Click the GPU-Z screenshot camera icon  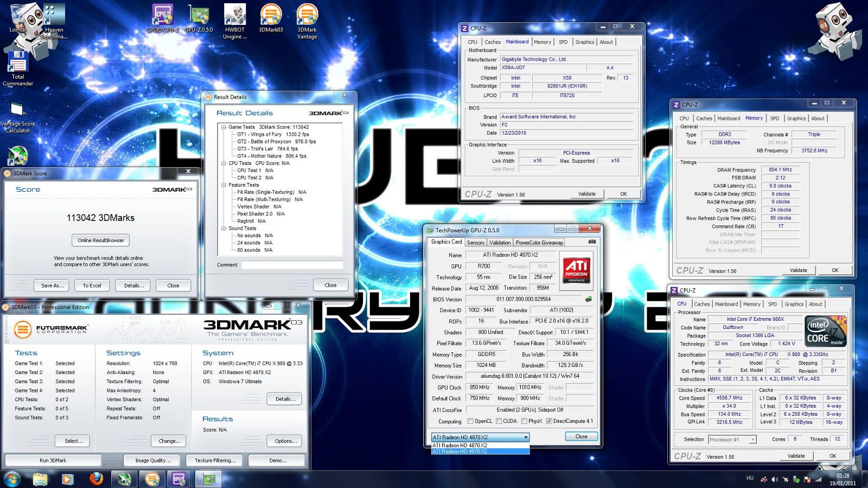click(x=592, y=242)
